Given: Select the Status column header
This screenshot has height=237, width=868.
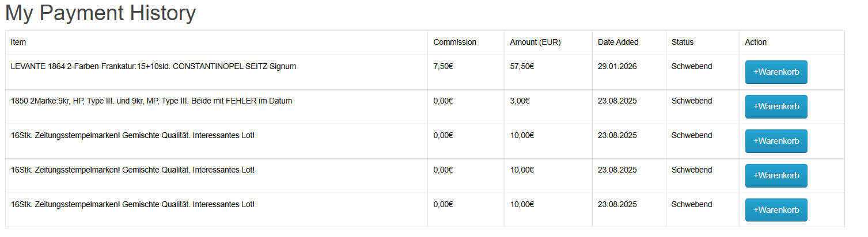Looking at the screenshot, I should point(683,42).
